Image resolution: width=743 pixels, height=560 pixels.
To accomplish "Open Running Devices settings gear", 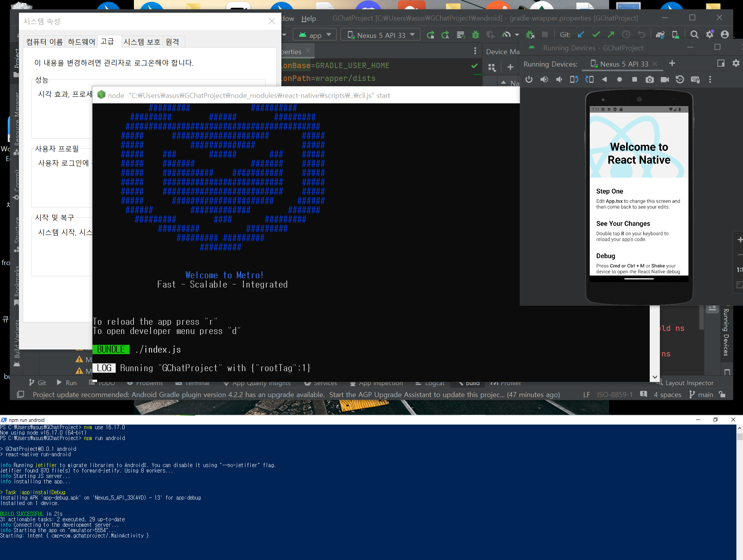I will [x=736, y=63].
